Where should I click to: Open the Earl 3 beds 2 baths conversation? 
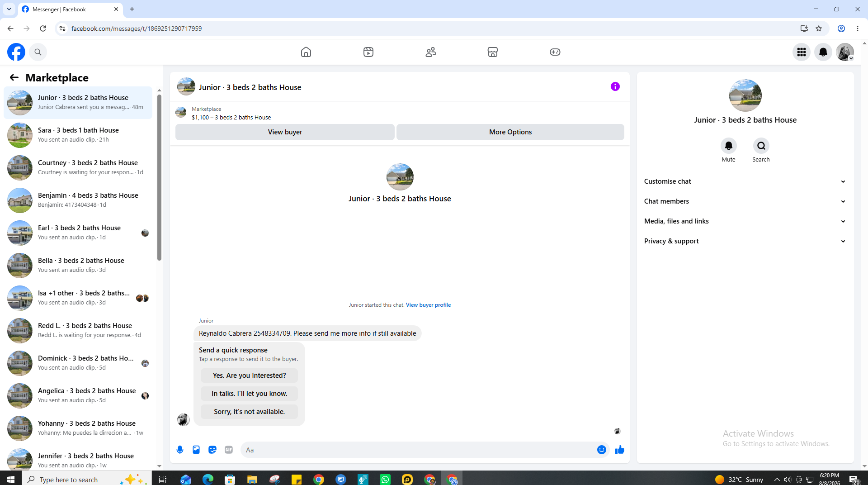pyautogui.click(x=78, y=233)
